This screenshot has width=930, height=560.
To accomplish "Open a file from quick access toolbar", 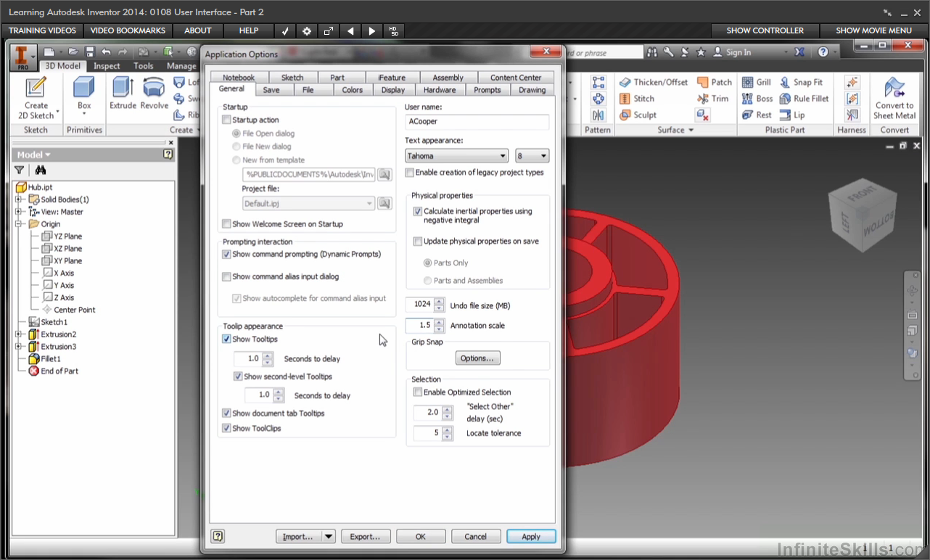I will pos(73,52).
